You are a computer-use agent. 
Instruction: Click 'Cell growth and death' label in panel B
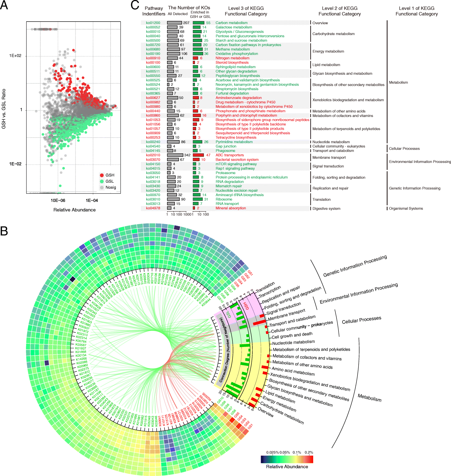(x=292, y=335)
